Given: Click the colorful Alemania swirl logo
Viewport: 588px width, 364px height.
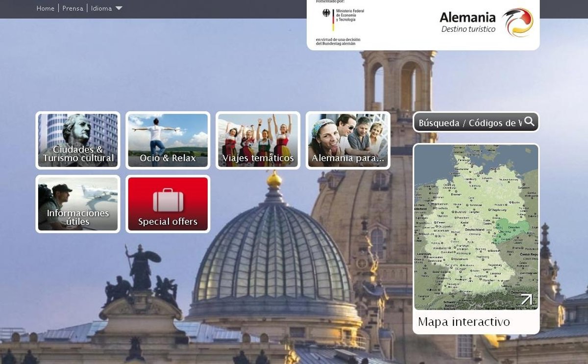Looking at the screenshot, I should click(517, 22).
